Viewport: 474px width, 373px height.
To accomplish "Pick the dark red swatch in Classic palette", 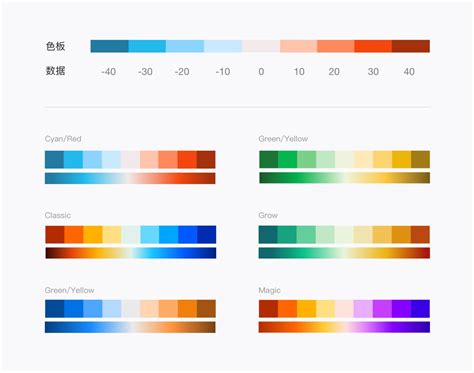I will pos(55,235).
